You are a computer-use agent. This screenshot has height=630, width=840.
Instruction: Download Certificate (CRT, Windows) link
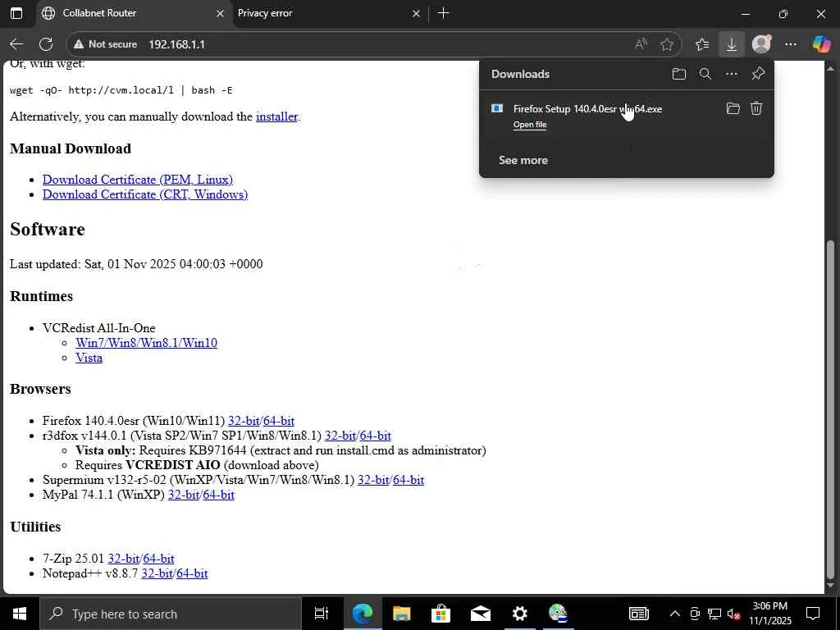tap(145, 194)
